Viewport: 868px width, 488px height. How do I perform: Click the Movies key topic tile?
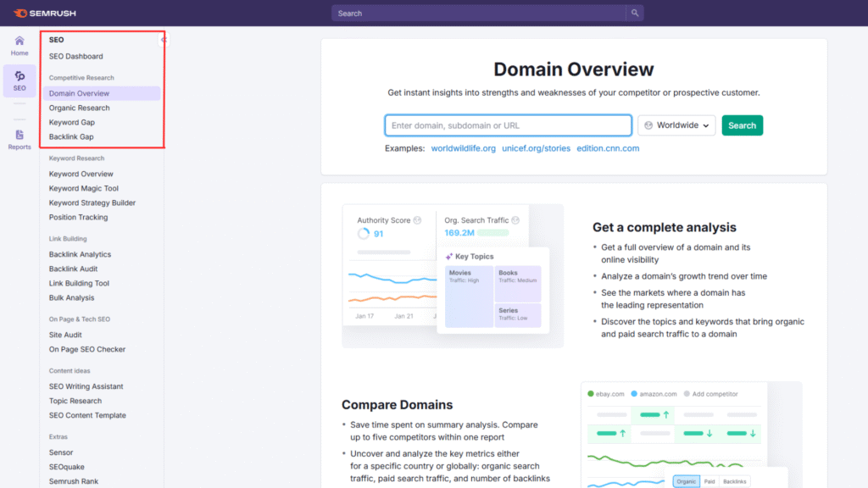pyautogui.click(x=469, y=297)
